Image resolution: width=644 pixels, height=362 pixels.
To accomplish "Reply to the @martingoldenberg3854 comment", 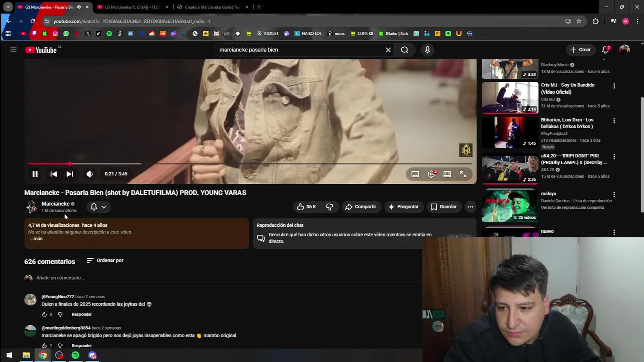I will pos(82,346).
